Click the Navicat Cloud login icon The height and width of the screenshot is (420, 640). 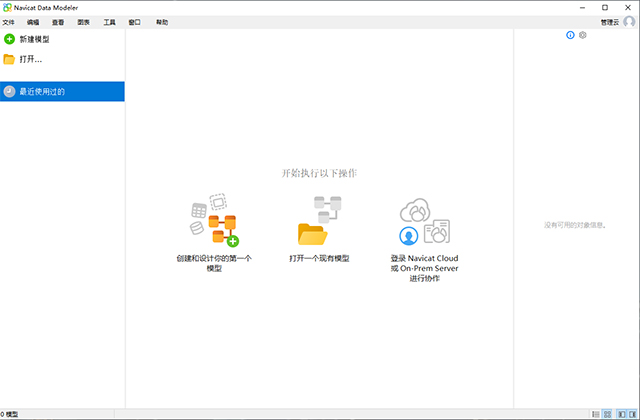(x=424, y=222)
